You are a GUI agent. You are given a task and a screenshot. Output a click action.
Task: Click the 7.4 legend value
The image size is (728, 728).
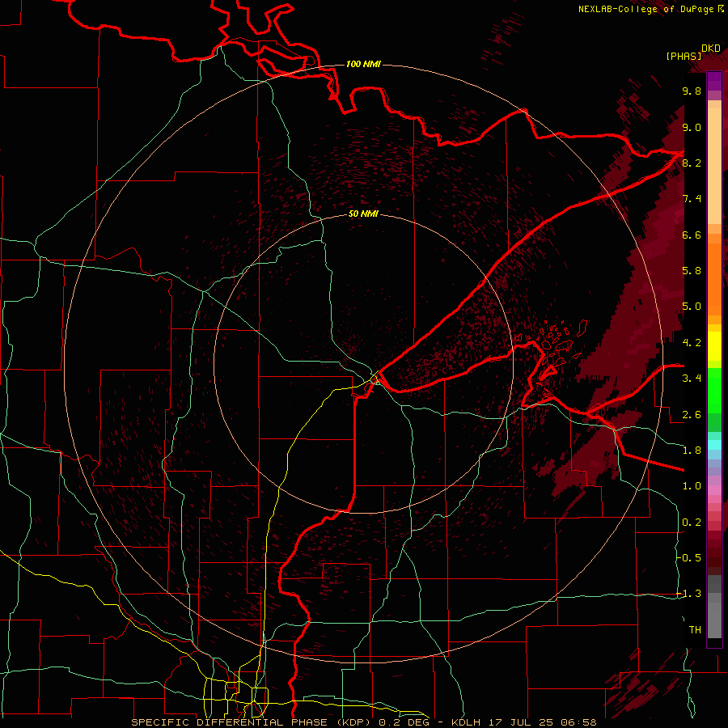[692, 199]
